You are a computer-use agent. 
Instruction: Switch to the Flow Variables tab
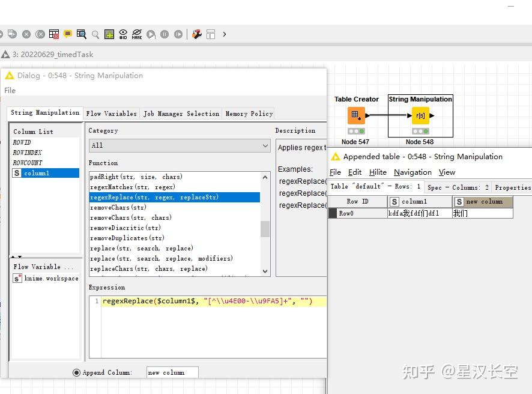(x=111, y=113)
